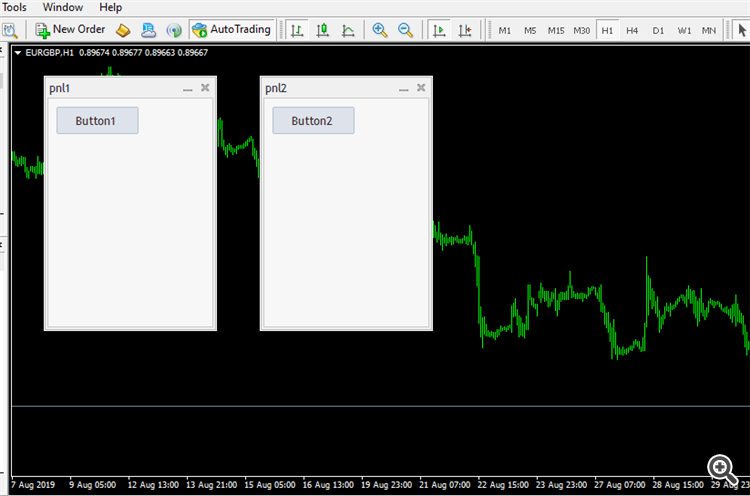Screen dimensions: 750x496
Task: Open the Tools menu
Action: (x=14, y=7)
